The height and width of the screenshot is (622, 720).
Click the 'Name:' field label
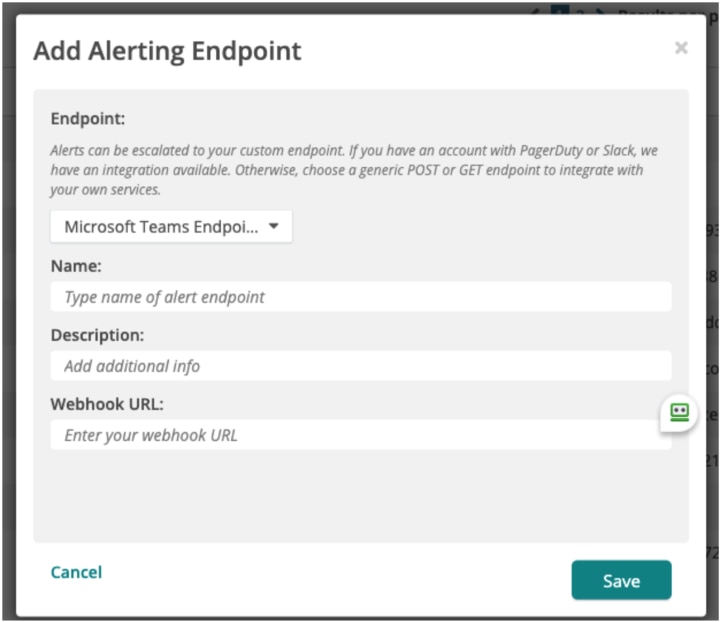[76, 266]
